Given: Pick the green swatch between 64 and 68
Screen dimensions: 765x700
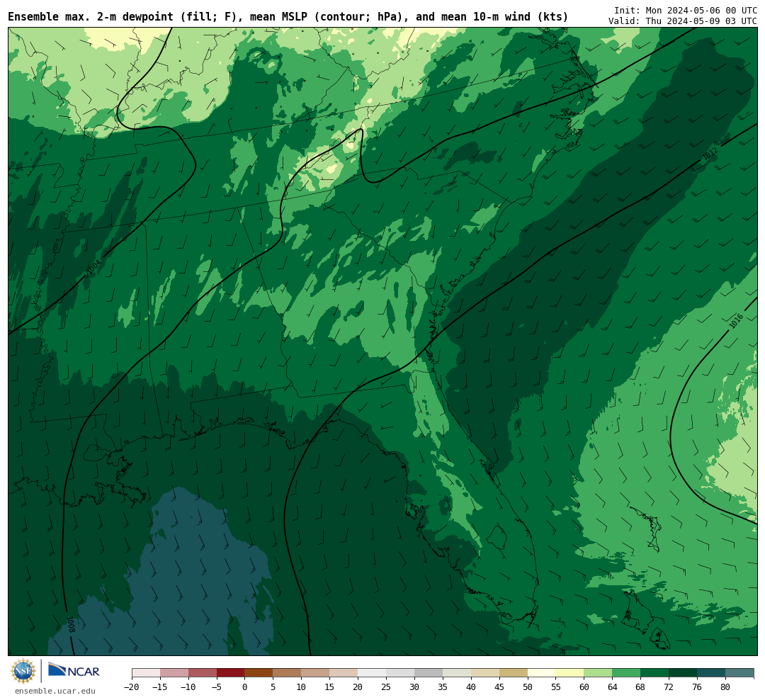Looking at the screenshot, I should pyautogui.click(x=627, y=673).
